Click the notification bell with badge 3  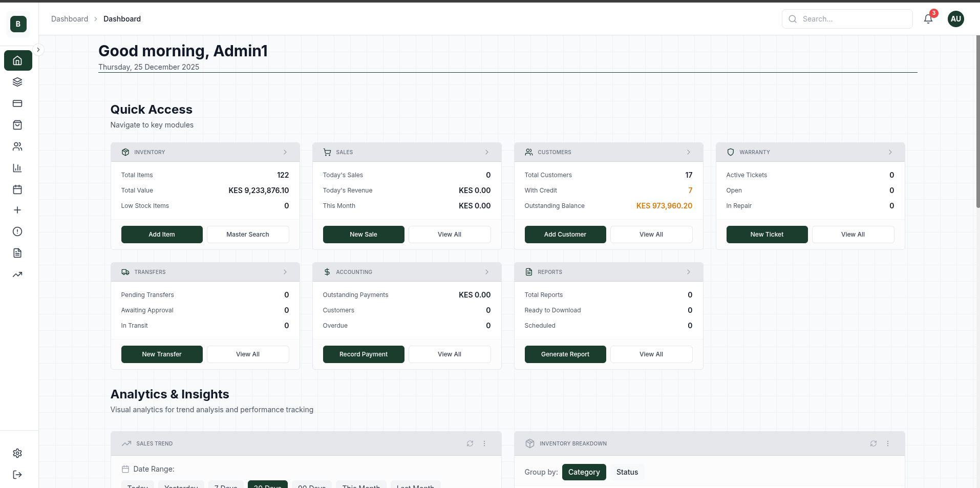928,18
